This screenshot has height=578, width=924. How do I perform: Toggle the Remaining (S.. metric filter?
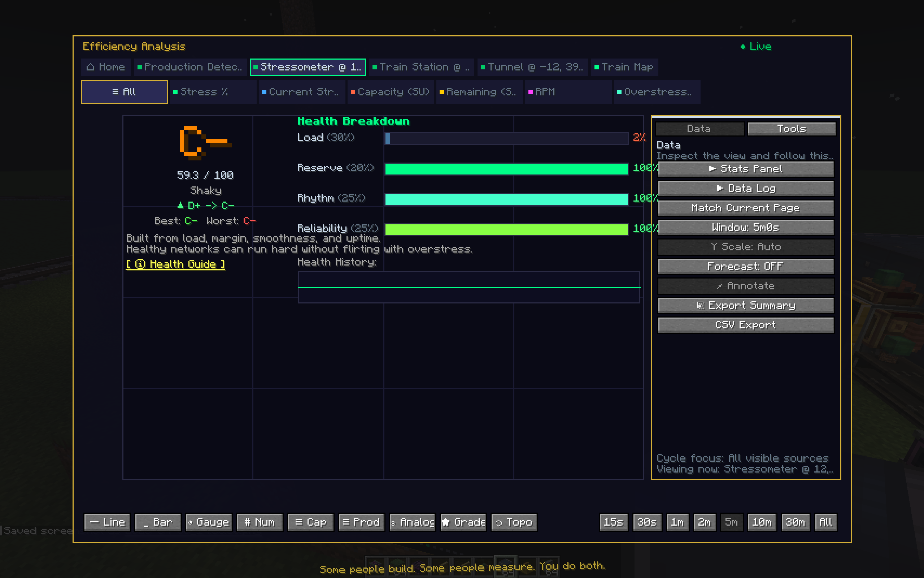(x=479, y=92)
